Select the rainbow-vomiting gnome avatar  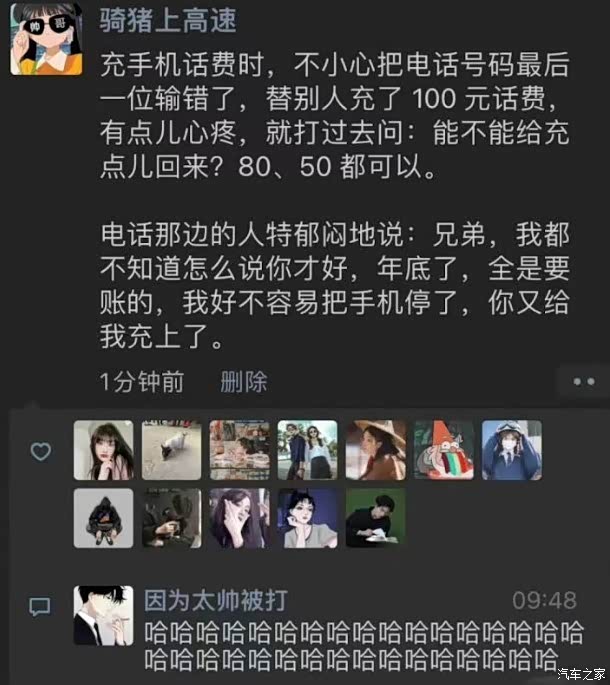444,450
